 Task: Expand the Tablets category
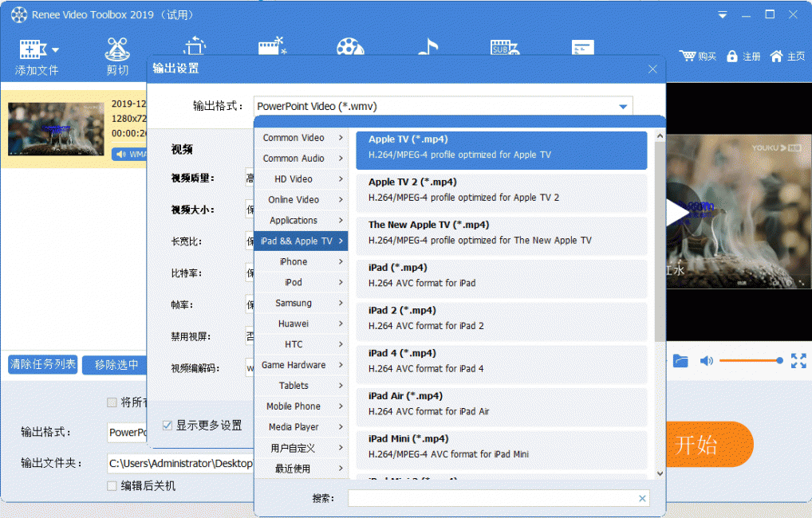point(301,386)
